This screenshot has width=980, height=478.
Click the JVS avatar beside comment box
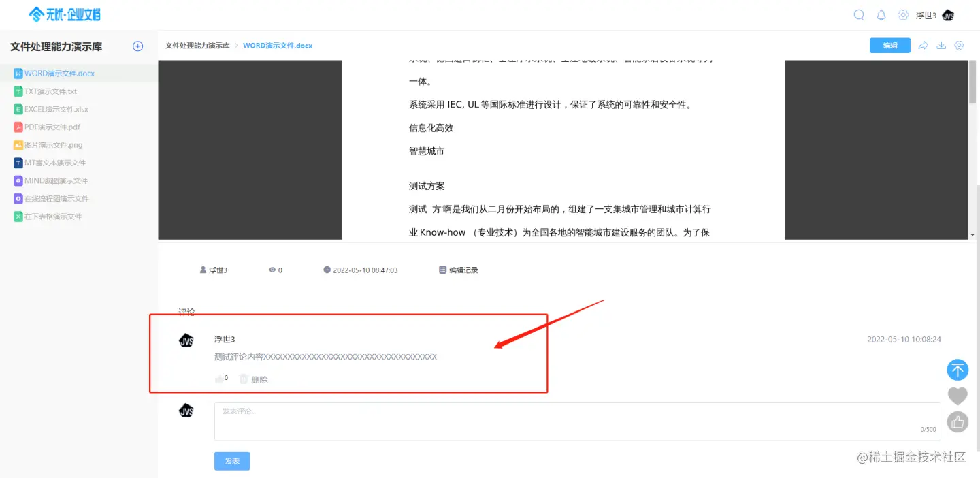click(186, 411)
